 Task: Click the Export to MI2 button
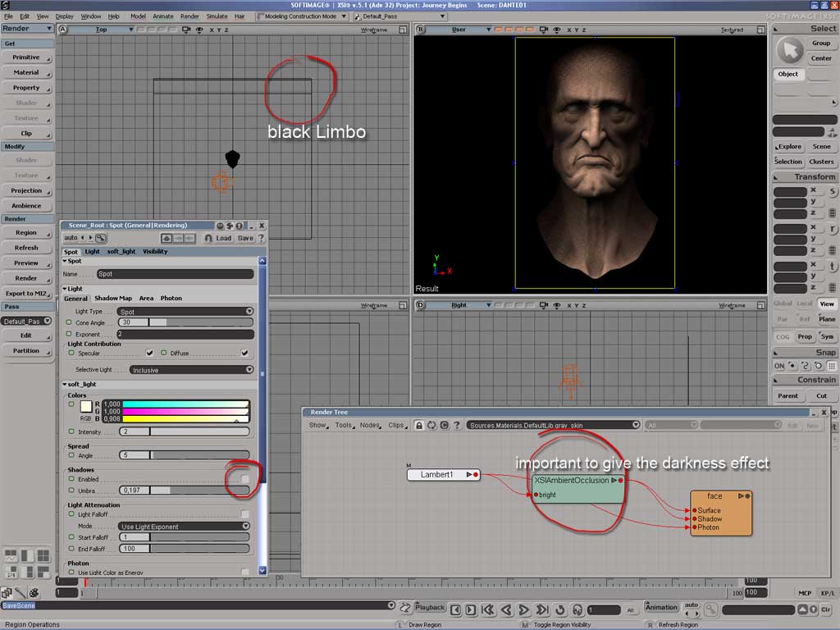(x=27, y=294)
